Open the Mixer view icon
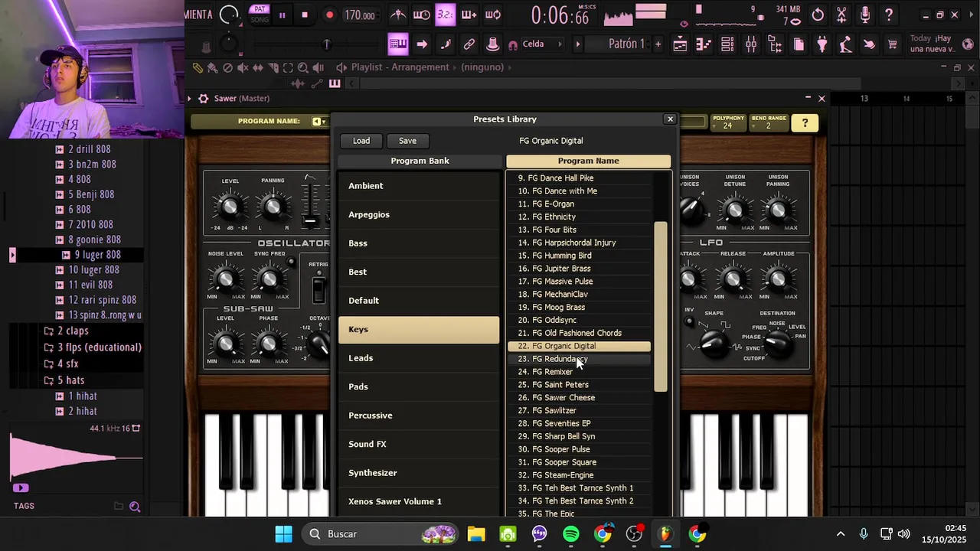 coord(751,44)
